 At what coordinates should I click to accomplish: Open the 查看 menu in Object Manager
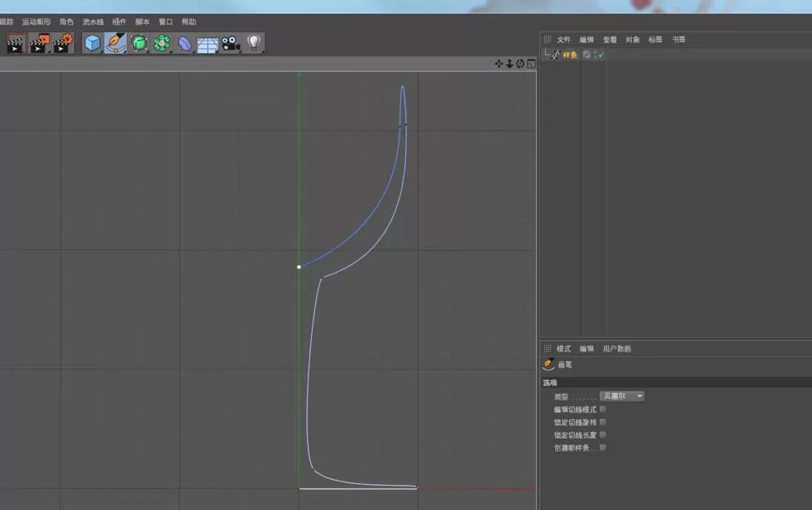point(610,39)
